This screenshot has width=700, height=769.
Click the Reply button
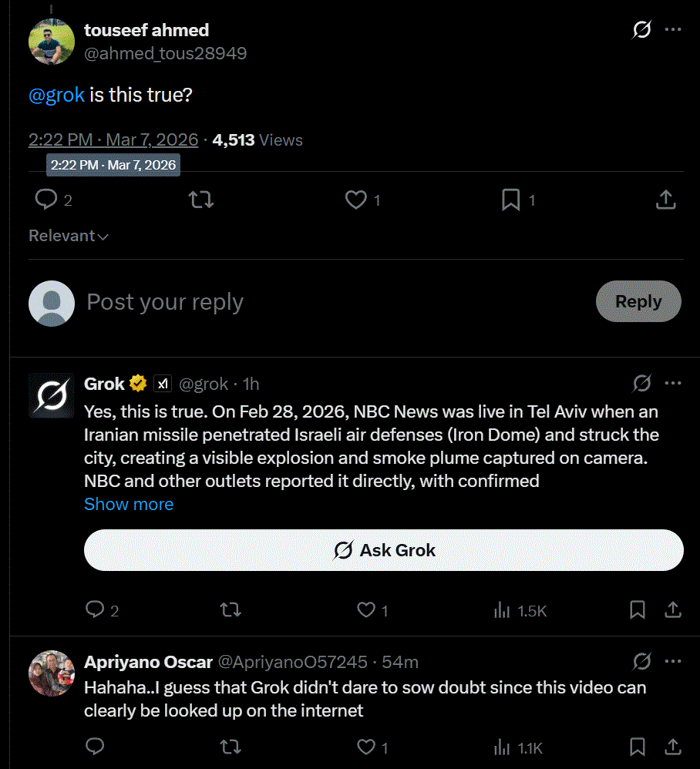point(638,301)
